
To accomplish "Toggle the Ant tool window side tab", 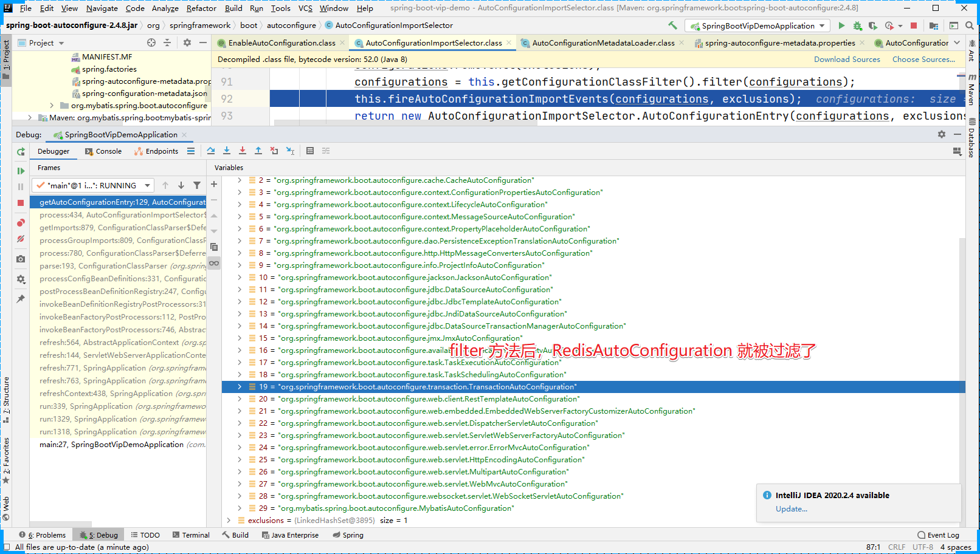I will (x=971, y=51).
